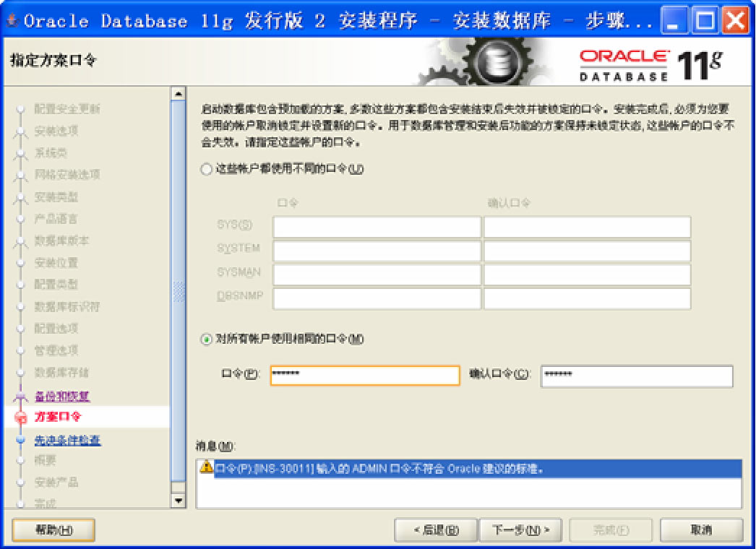Click the Java icon in the title bar
756x549 pixels.
(x=13, y=20)
